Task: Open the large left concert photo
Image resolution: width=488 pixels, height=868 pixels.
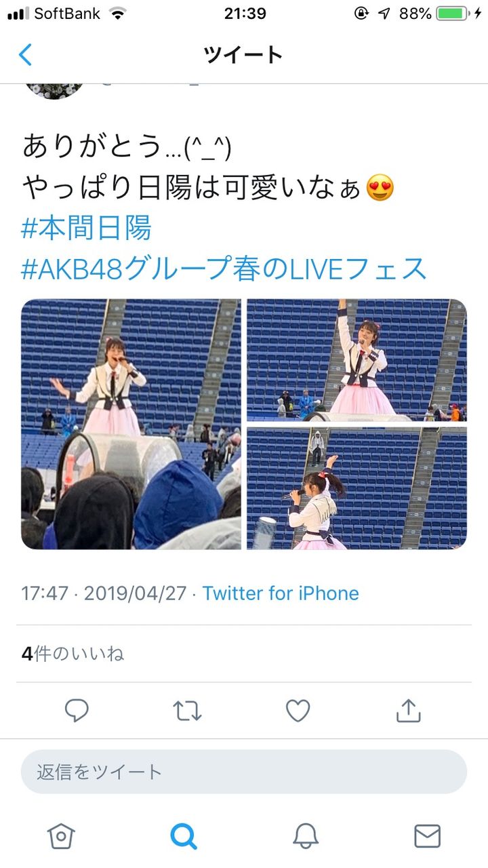Action: [x=131, y=424]
